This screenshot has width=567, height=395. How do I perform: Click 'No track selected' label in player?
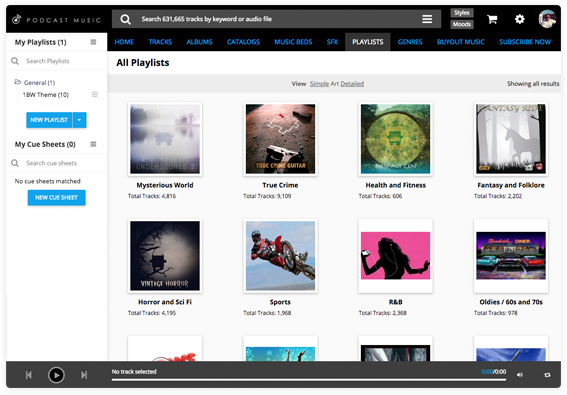134,371
